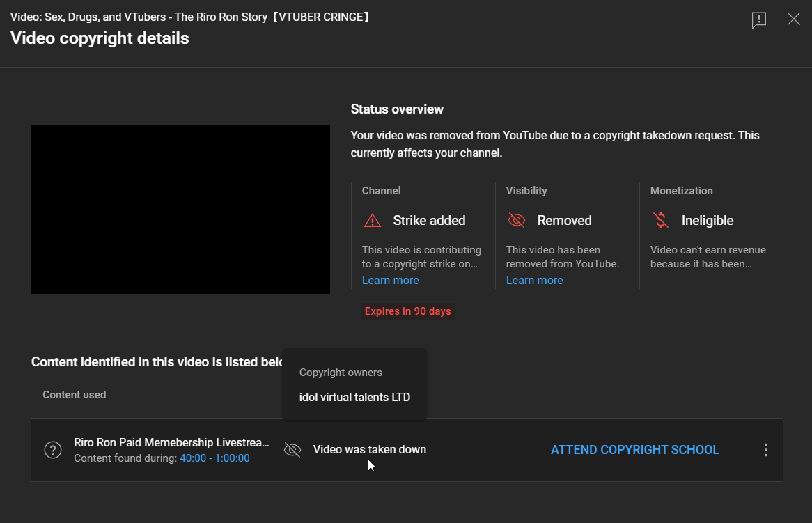Viewport: 812px width, 523px height.
Task: Click idol virtual talents LTD in tooltip
Action: (354, 397)
